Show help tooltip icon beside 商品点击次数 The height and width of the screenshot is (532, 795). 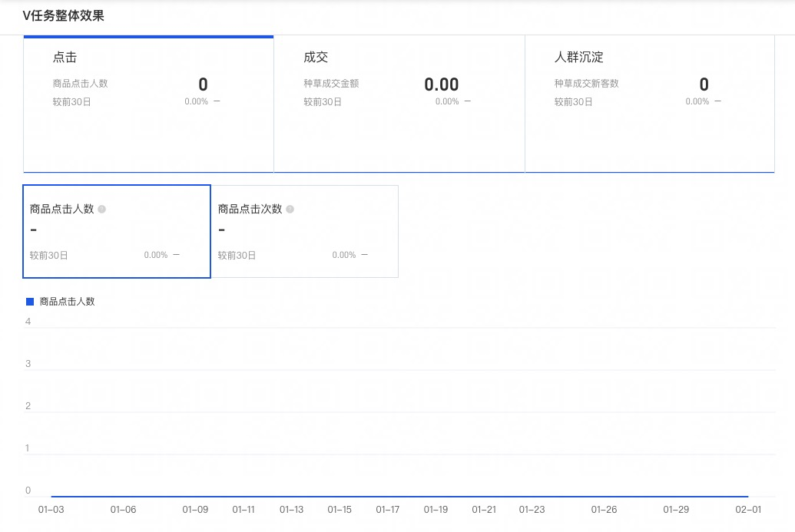[290, 210]
